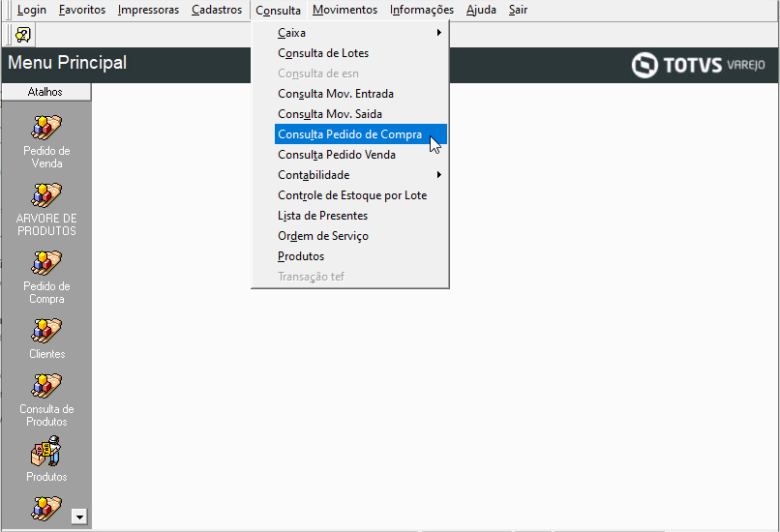This screenshot has height=532, width=780.
Task: Close the open Consulta menu
Action: [278, 10]
